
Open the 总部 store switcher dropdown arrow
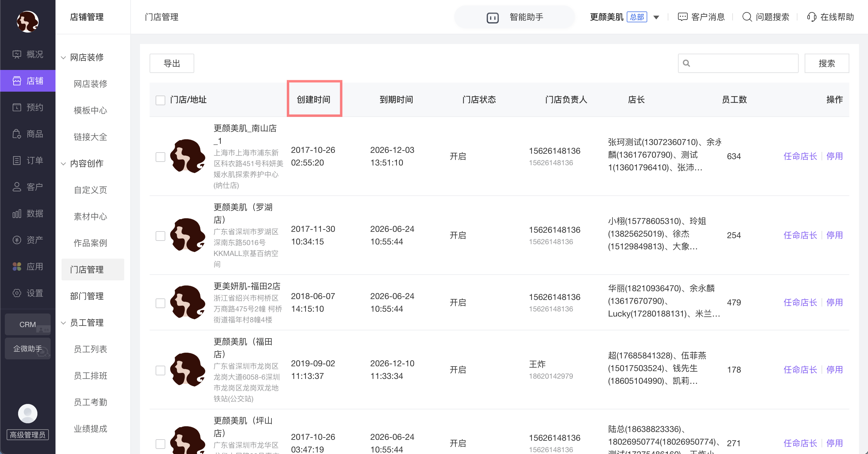tap(656, 17)
